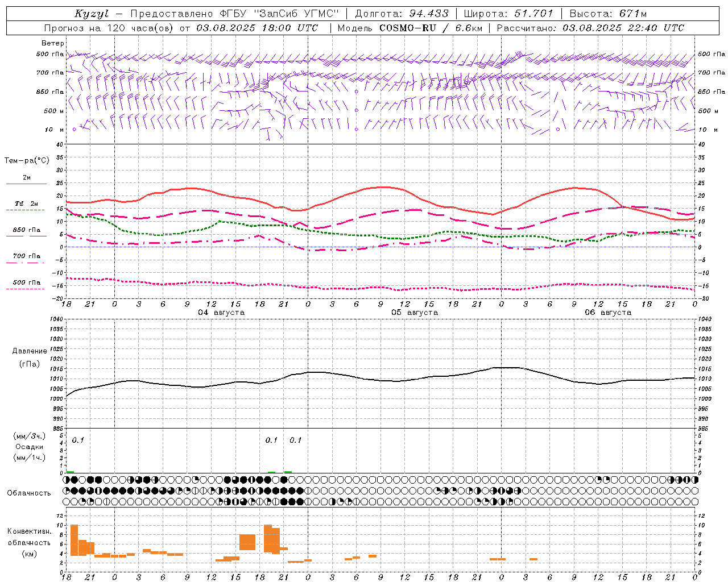Click the left "850 гПа" wind level label
The image size is (728, 582).
pos(50,92)
